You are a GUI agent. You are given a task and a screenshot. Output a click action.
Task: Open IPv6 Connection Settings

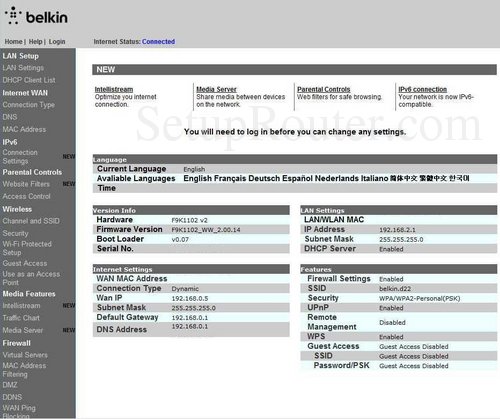click(x=20, y=157)
